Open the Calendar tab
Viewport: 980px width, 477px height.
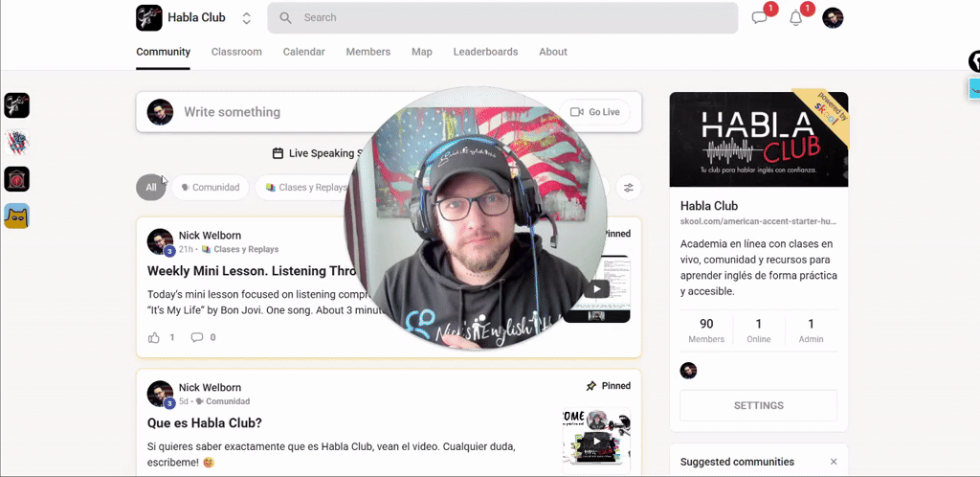[x=303, y=52]
